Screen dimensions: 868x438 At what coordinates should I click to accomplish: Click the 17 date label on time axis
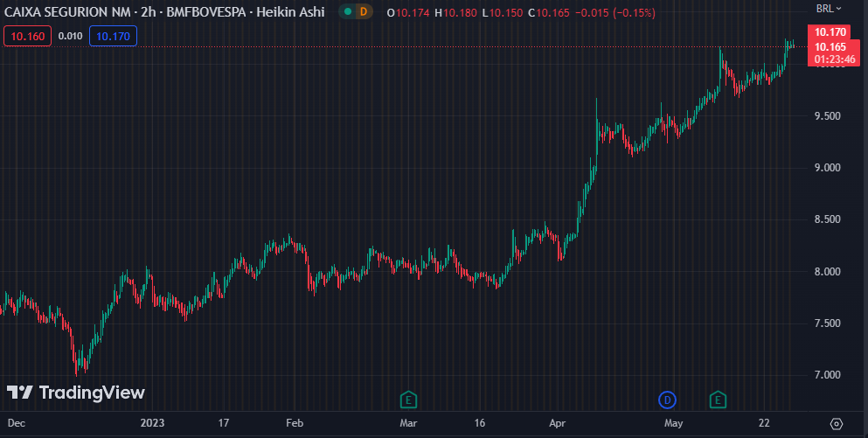(x=223, y=423)
